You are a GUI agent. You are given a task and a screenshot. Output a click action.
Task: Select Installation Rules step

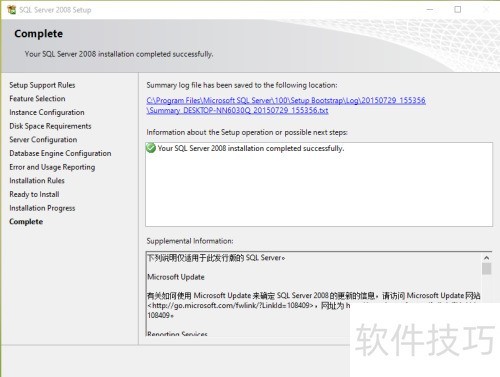[x=37, y=181]
